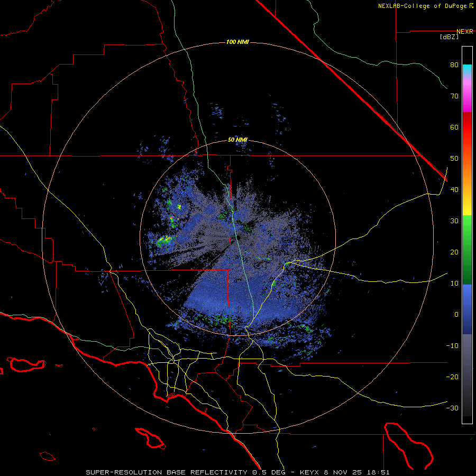
Task: Click the red section of the color bar
Action: coord(467,127)
